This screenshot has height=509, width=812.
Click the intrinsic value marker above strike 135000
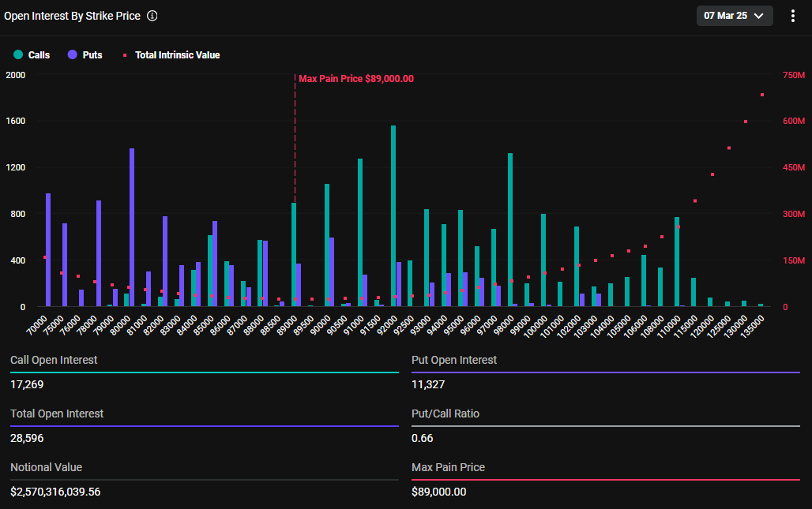click(x=762, y=95)
